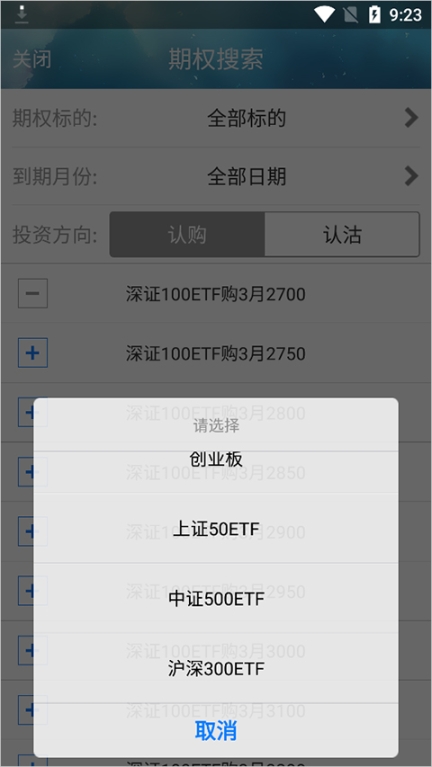Open the 全部日期 expiry selection
The image size is (432, 767).
(x=246, y=177)
